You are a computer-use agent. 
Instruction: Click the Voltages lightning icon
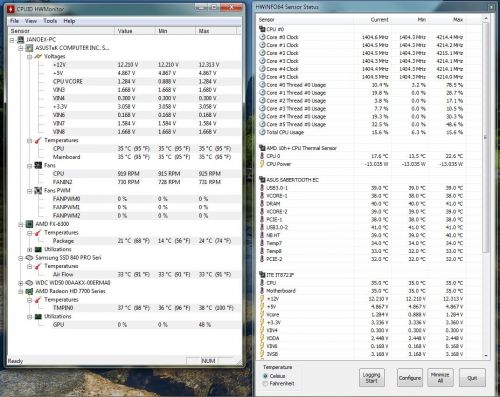[38, 56]
